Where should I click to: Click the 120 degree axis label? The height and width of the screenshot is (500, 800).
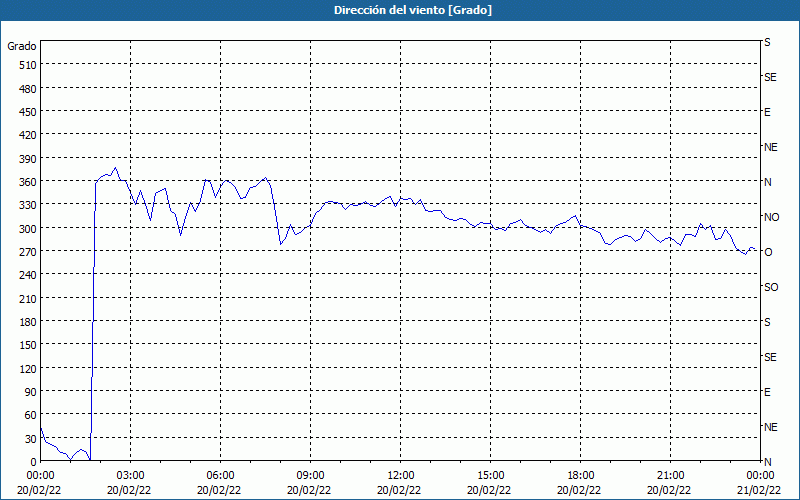click(x=28, y=369)
